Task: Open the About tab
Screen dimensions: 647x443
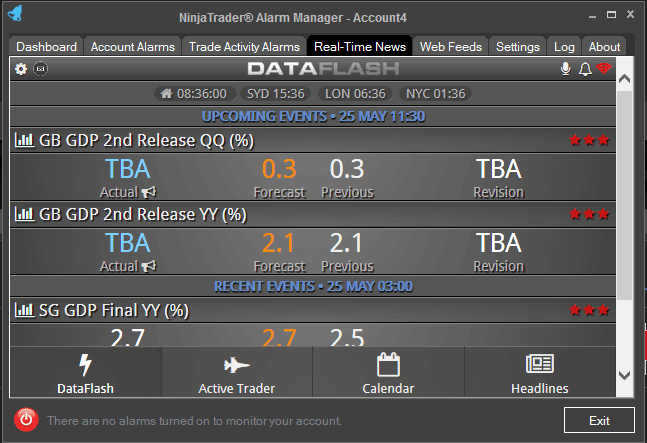Action: point(604,47)
